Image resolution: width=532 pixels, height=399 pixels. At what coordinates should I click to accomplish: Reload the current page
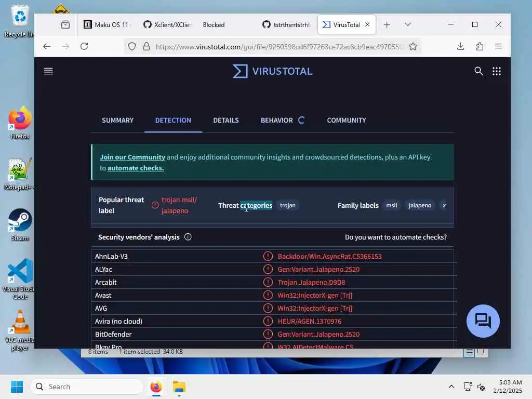pyautogui.click(x=84, y=46)
